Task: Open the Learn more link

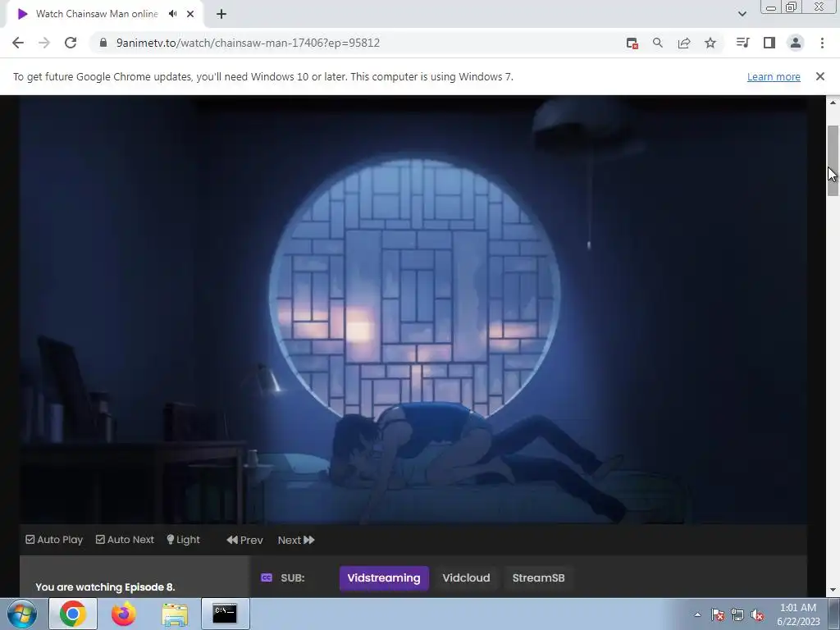Action: 774,76
